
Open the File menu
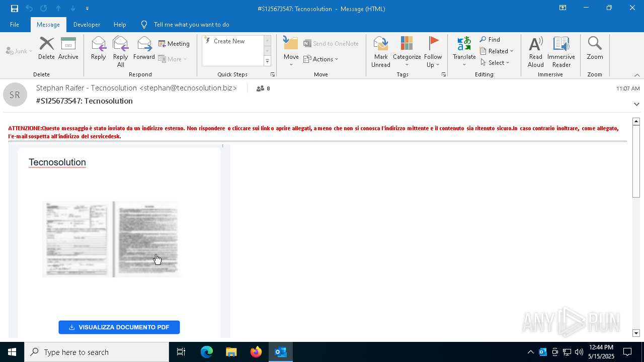(15, 24)
